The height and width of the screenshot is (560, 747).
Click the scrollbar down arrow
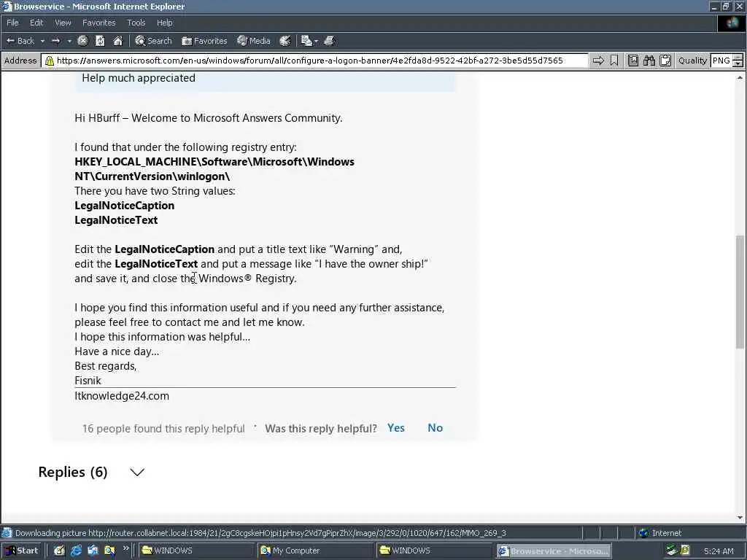point(740,518)
